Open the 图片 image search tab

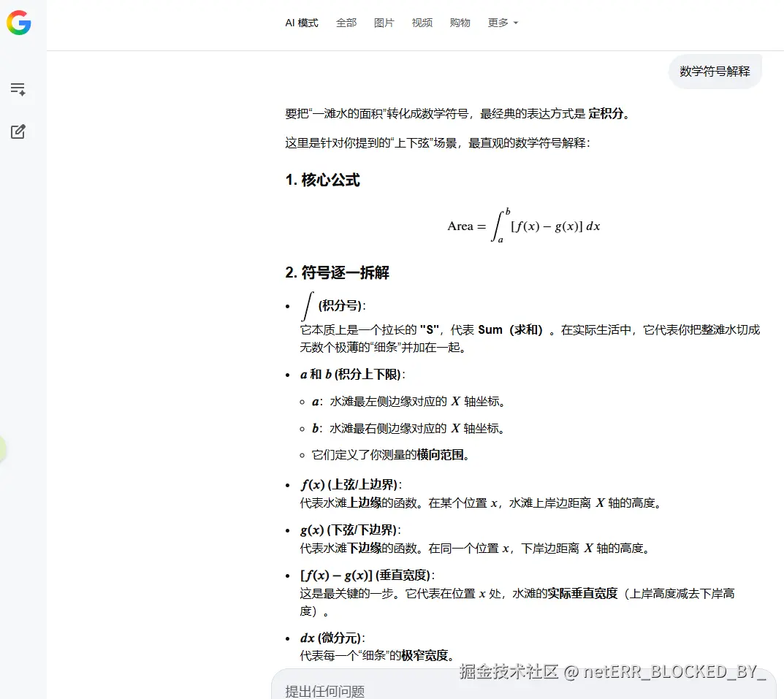pyautogui.click(x=384, y=23)
